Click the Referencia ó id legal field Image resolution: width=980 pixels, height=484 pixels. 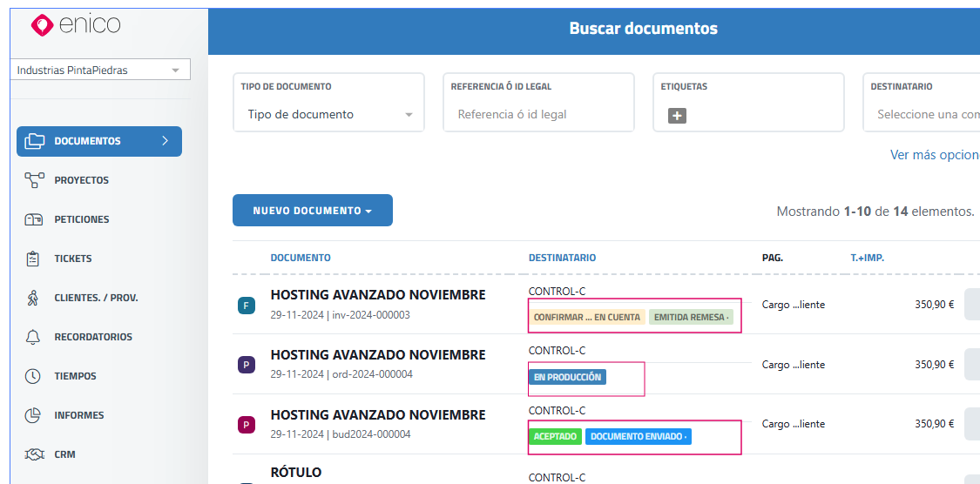[537, 115]
